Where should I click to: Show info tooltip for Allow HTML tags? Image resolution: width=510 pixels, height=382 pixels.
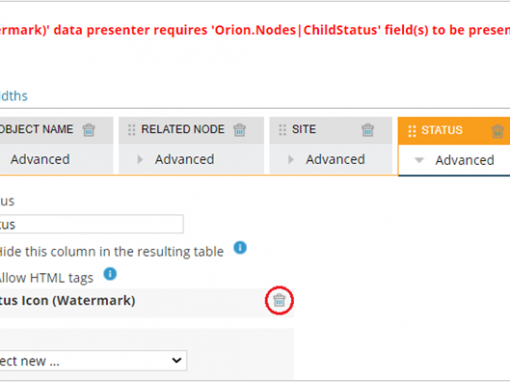click(110, 274)
